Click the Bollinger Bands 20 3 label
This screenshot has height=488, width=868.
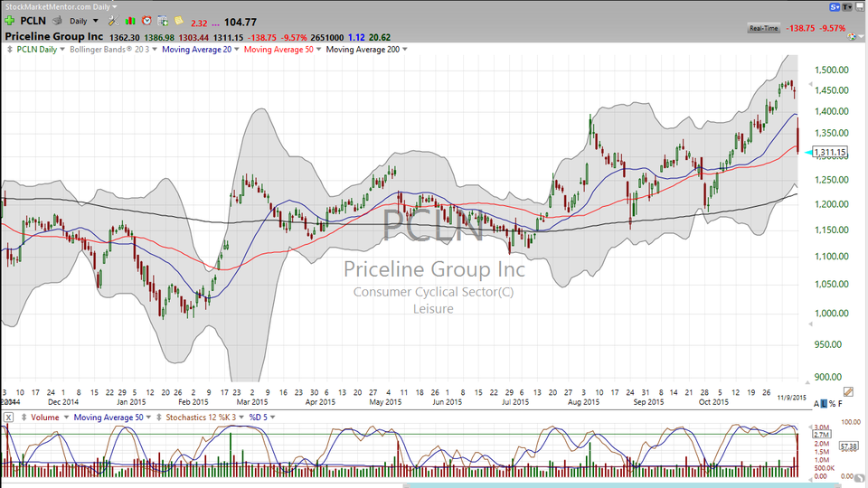[109, 49]
